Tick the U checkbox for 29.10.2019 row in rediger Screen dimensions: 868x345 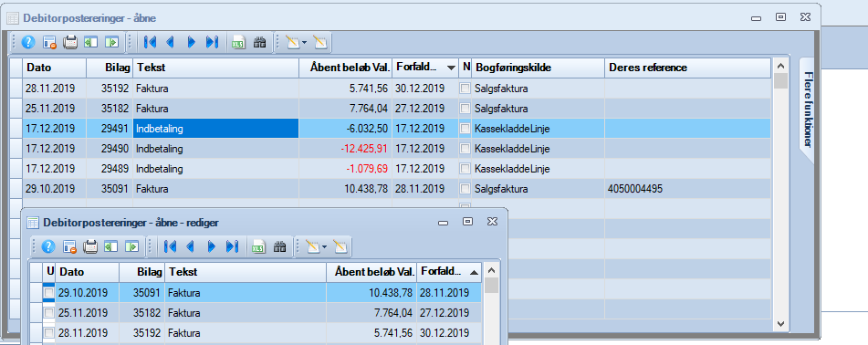tap(49, 292)
